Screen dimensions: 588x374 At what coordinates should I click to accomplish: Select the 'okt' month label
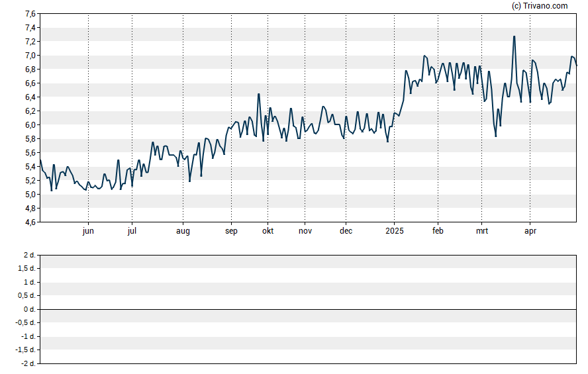coord(268,231)
